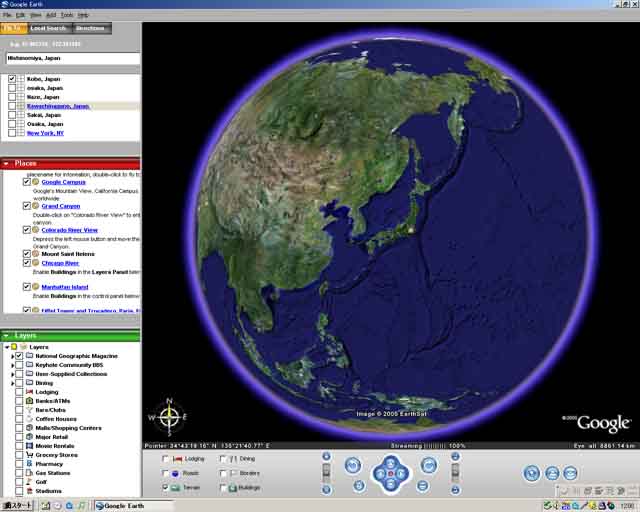Expand the User-Supplied Collections folder
This screenshot has width=640, height=512.
pos(13,374)
